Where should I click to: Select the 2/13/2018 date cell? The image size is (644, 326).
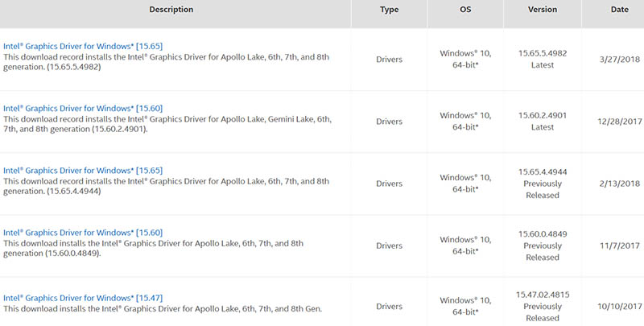619,184
